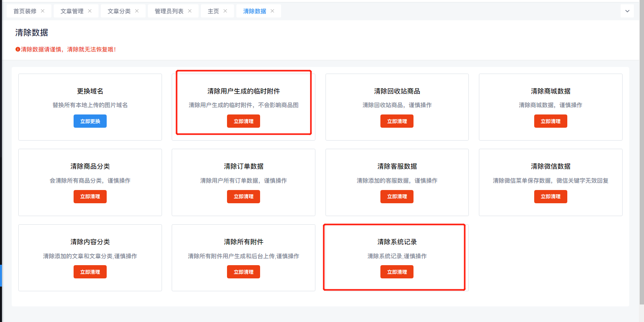
Task: Click 立即清理 under 清除微信数据
Action: [x=551, y=197]
